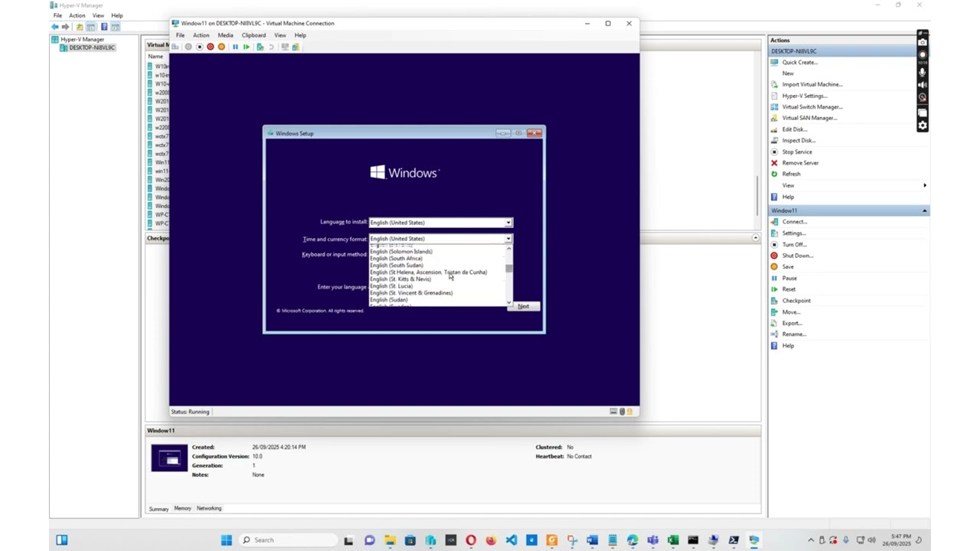Screen dimensions: 980x551
Task: Click the back arrow in Hyper-V Manager toolbar
Action: 55,27
